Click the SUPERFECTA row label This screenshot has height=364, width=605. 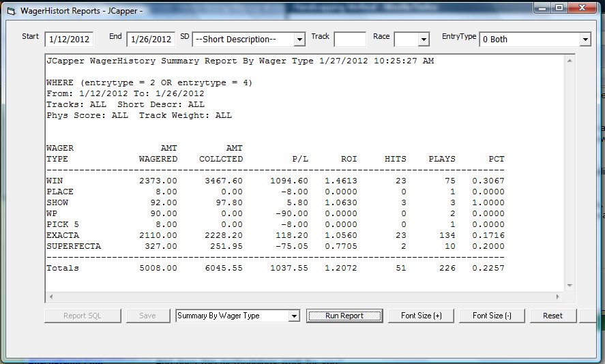point(74,246)
